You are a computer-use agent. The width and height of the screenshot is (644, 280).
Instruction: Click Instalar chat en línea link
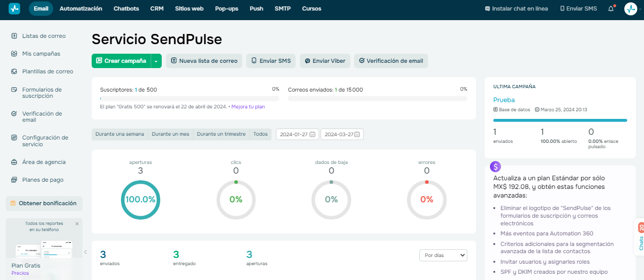516,9
